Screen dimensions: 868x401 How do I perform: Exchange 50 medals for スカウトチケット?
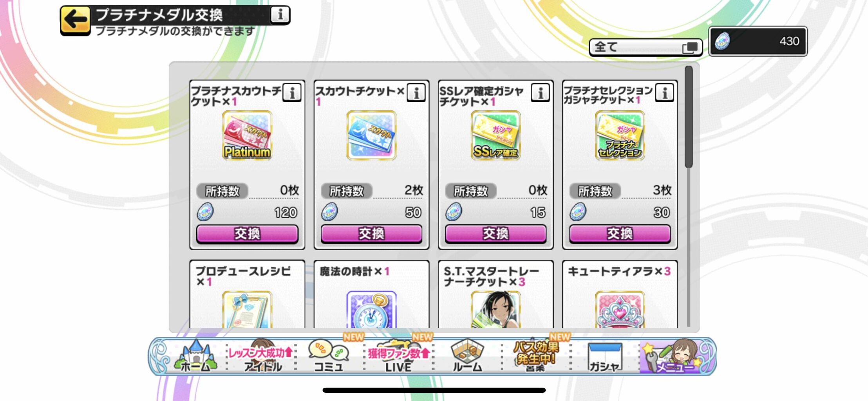[371, 234]
